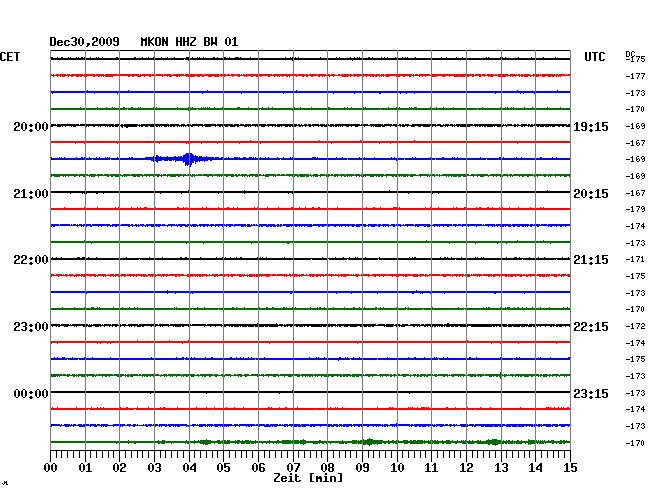Click the CET timezone label
This screenshot has width=650, height=494.
(10, 57)
